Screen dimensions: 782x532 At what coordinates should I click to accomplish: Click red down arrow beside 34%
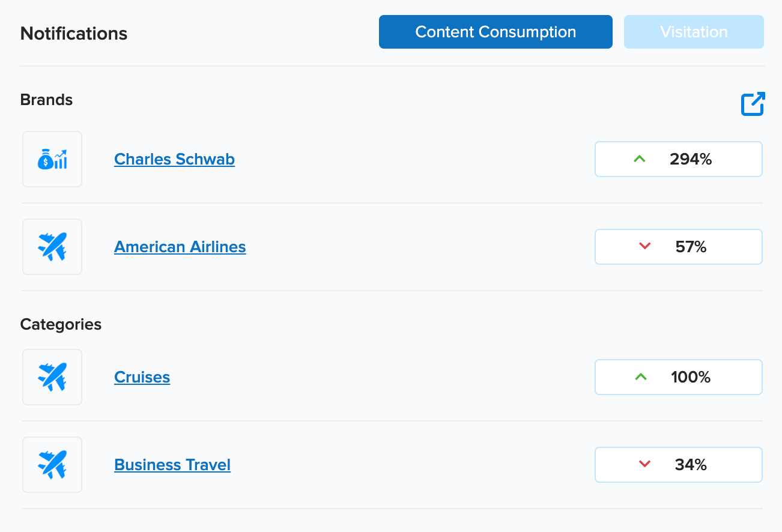point(645,465)
